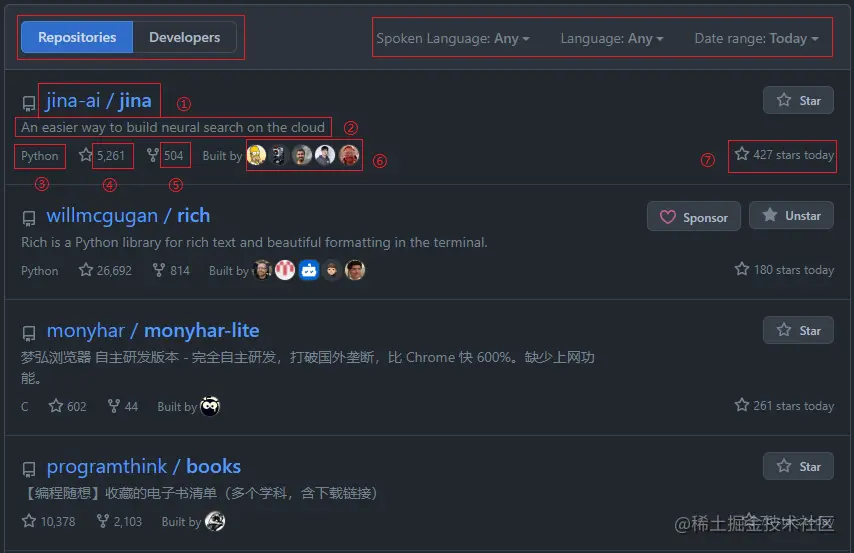Star the jina-ai/jina repository
Screen dimensions: 854x553
(798, 100)
